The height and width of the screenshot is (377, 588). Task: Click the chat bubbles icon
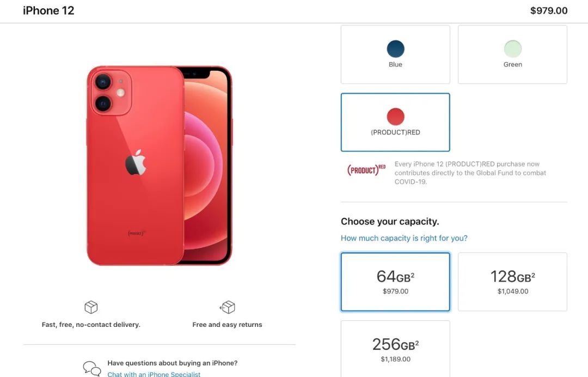pos(92,369)
